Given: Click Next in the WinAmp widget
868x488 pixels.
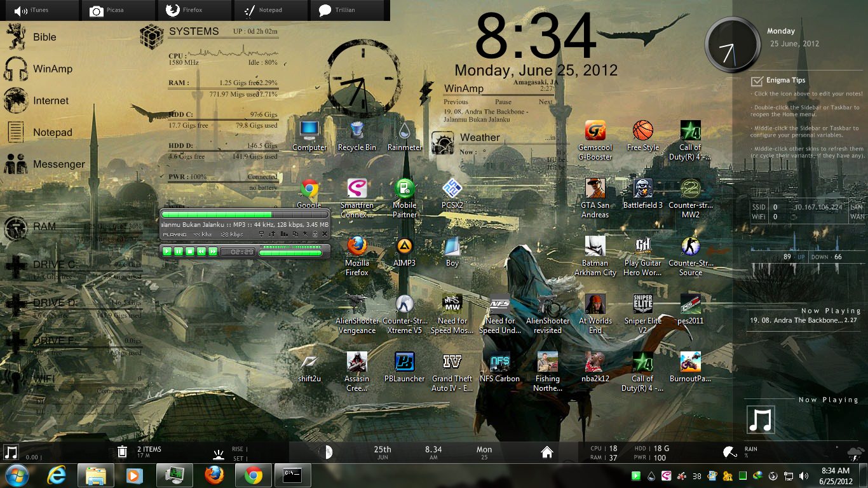Looking at the screenshot, I should (546, 102).
